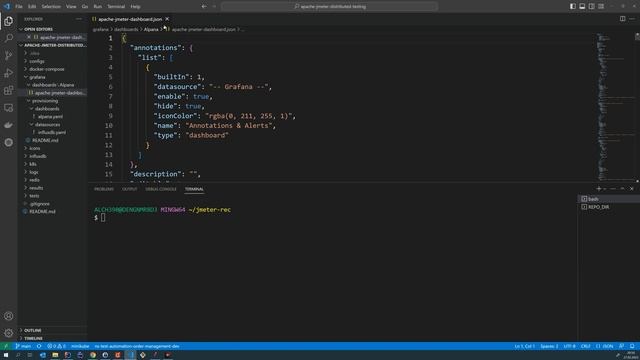Image resolution: width=640 pixels, height=360 pixels.
Task: Click the Spaces indentation setting in the status bar
Action: tap(549, 346)
